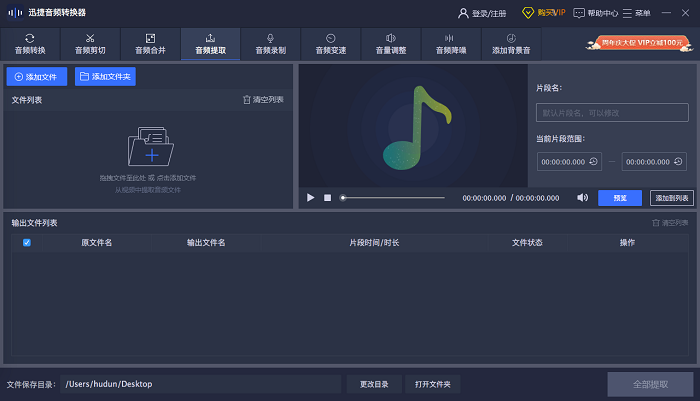Click the 添加文件 button

pos(36,76)
